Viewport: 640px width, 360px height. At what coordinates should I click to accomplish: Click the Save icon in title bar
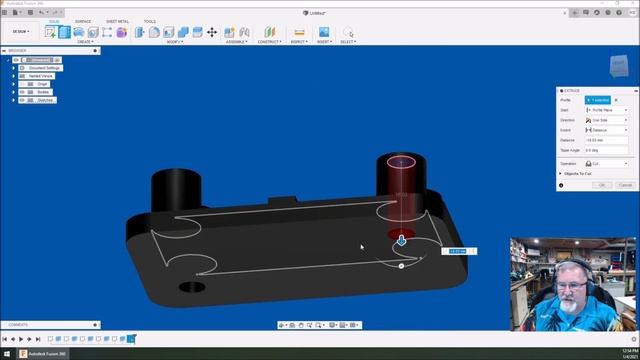[30, 13]
